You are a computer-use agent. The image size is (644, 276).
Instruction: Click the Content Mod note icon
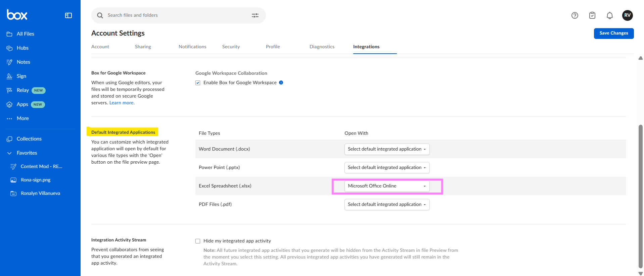click(x=13, y=166)
